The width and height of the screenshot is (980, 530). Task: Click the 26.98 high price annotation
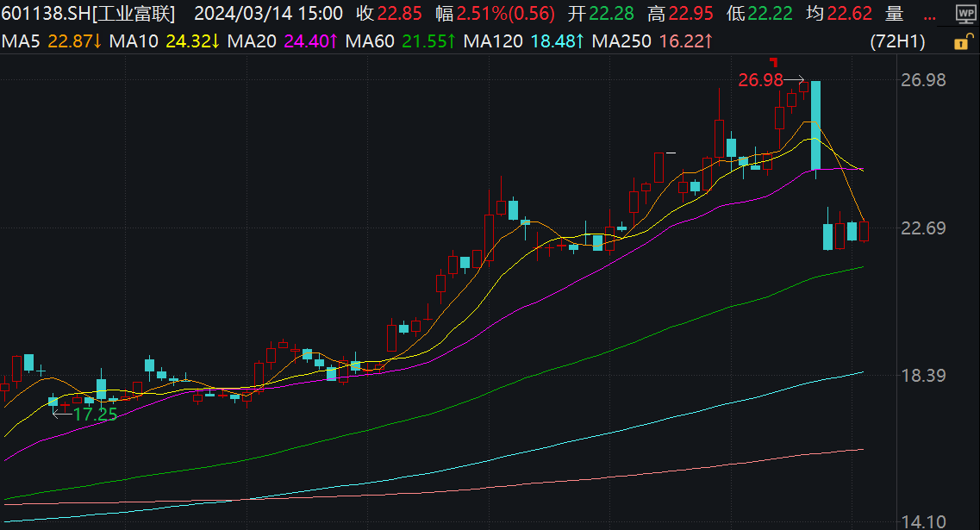(x=761, y=79)
